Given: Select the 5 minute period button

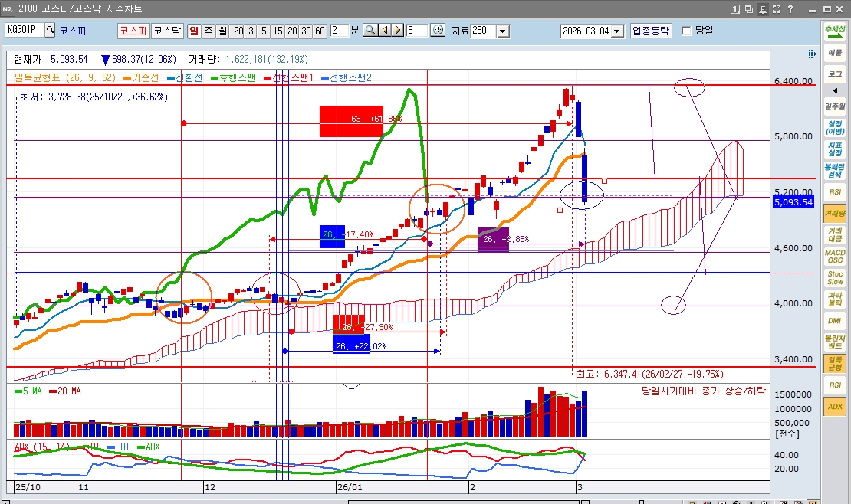Looking at the screenshot, I should click(x=264, y=31).
